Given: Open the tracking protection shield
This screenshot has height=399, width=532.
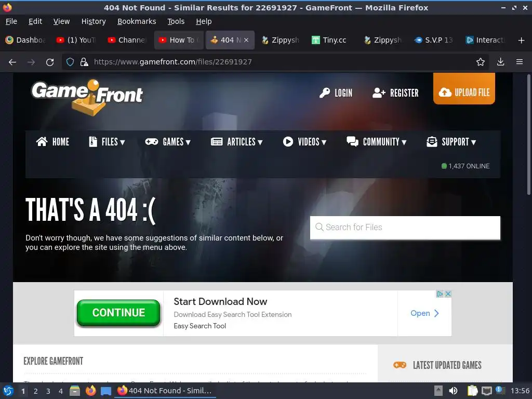Looking at the screenshot, I should 70,62.
